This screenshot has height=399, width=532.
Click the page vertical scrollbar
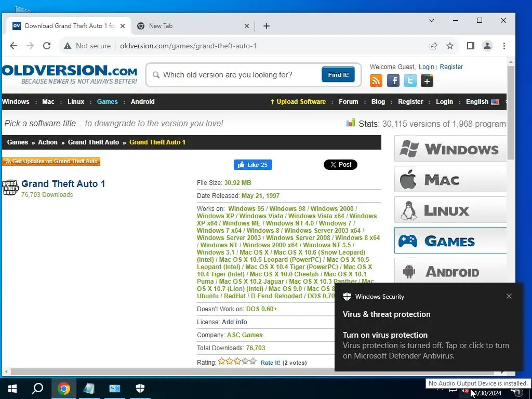tap(511, 112)
